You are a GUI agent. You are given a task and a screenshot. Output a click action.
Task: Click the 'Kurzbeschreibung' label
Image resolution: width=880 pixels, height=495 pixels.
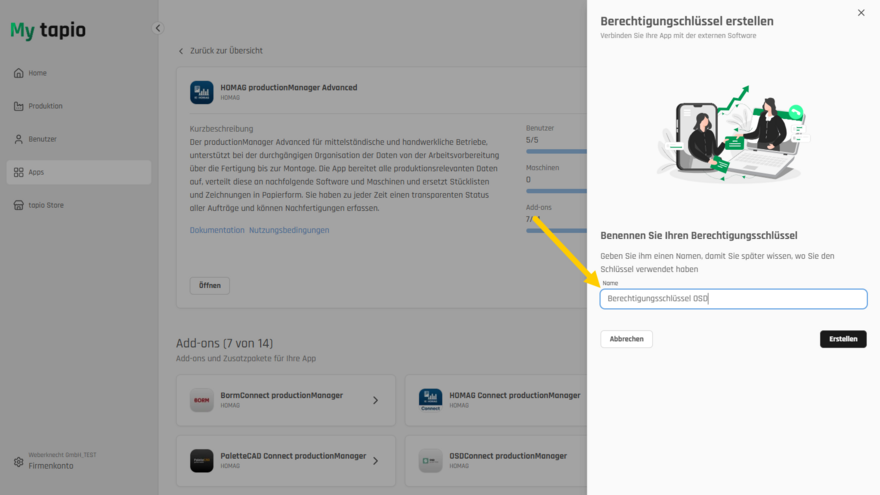point(221,129)
